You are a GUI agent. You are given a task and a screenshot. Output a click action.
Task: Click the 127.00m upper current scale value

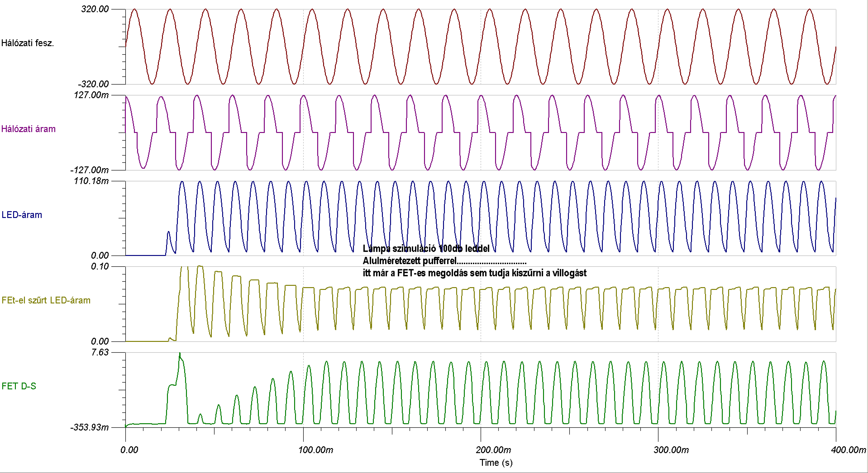click(x=91, y=95)
